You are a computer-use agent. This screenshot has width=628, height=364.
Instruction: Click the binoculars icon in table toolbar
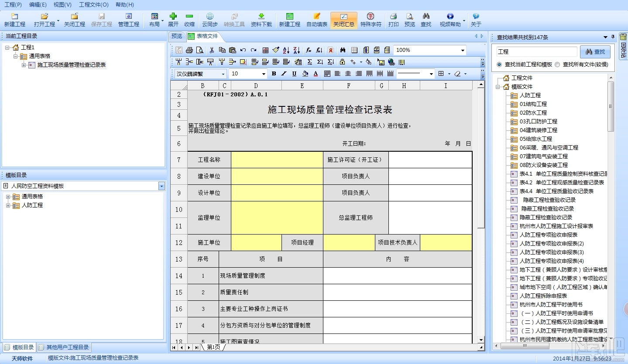click(x=343, y=50)
